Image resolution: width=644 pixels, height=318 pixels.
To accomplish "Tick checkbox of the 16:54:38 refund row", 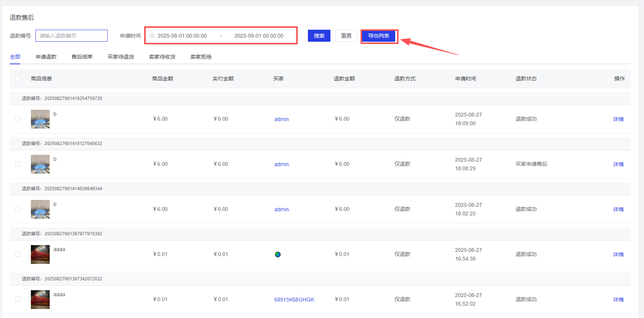I will (x=18, y=254).
